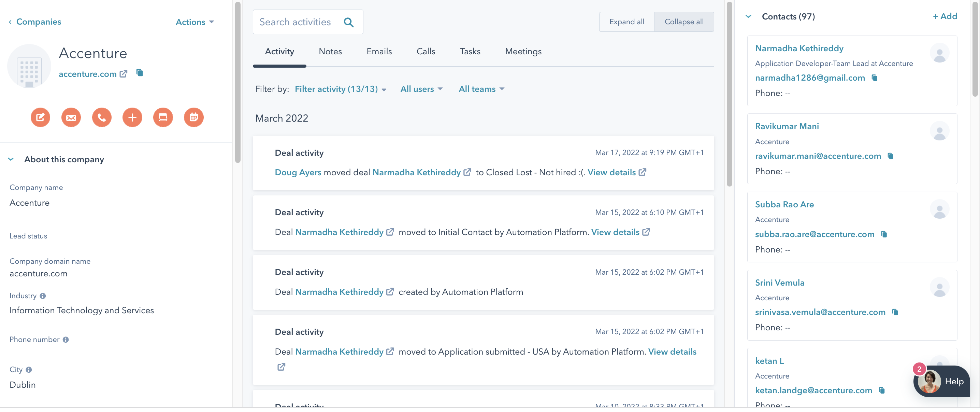Click the activity timeline scrollbar
Screen dimensions: 980x412
729,94
